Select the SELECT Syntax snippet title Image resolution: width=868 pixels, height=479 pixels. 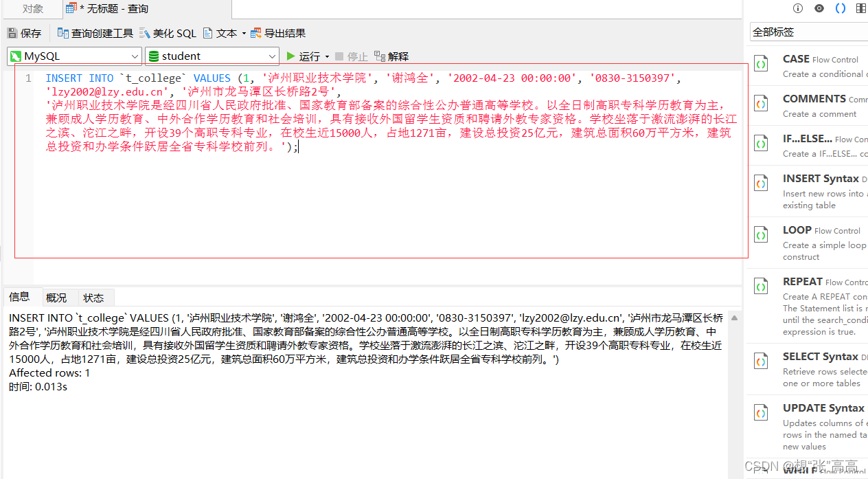coord(821,357)
